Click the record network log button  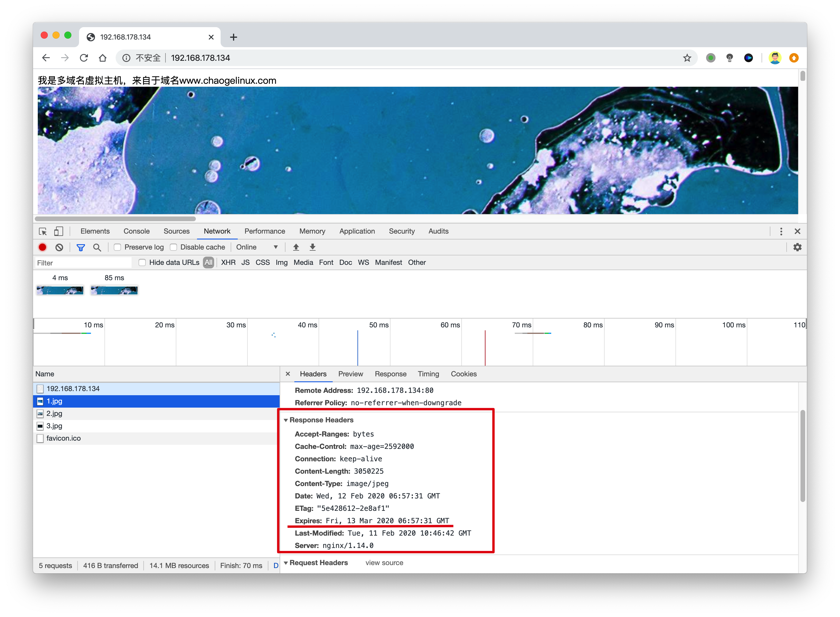[x=42, y=247]
